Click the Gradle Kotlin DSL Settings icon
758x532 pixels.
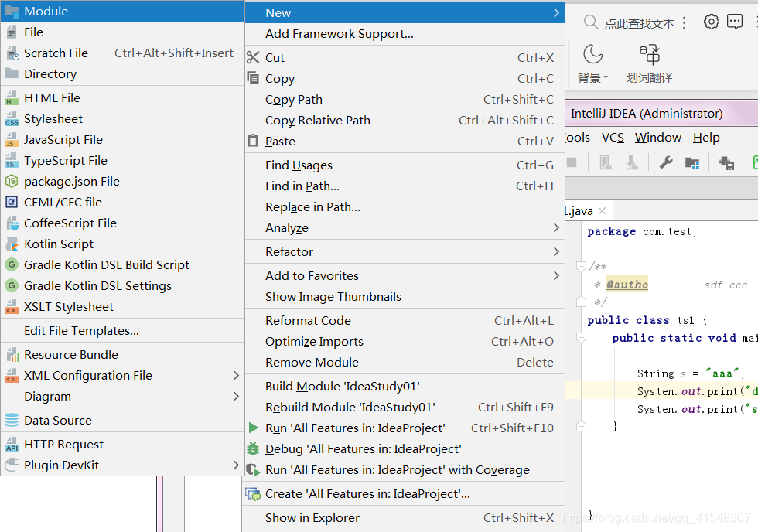click(12, 285)
